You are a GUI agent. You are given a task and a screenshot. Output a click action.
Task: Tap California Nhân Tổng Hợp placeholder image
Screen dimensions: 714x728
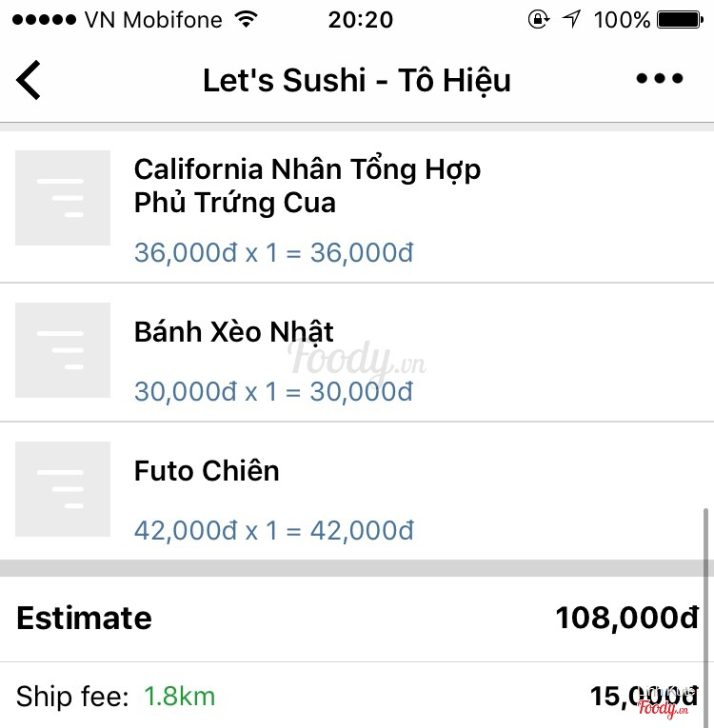coord(63,198)
